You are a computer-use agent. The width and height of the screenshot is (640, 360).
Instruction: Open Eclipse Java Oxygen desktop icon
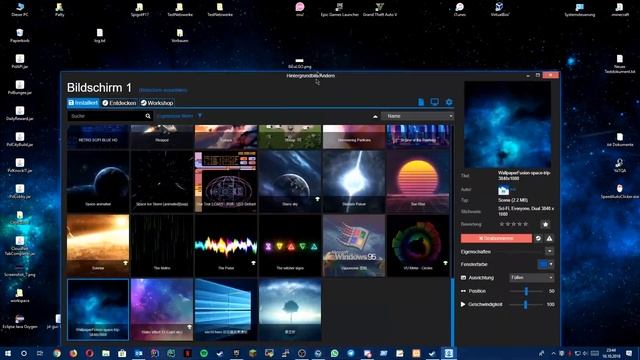(20, 321)
